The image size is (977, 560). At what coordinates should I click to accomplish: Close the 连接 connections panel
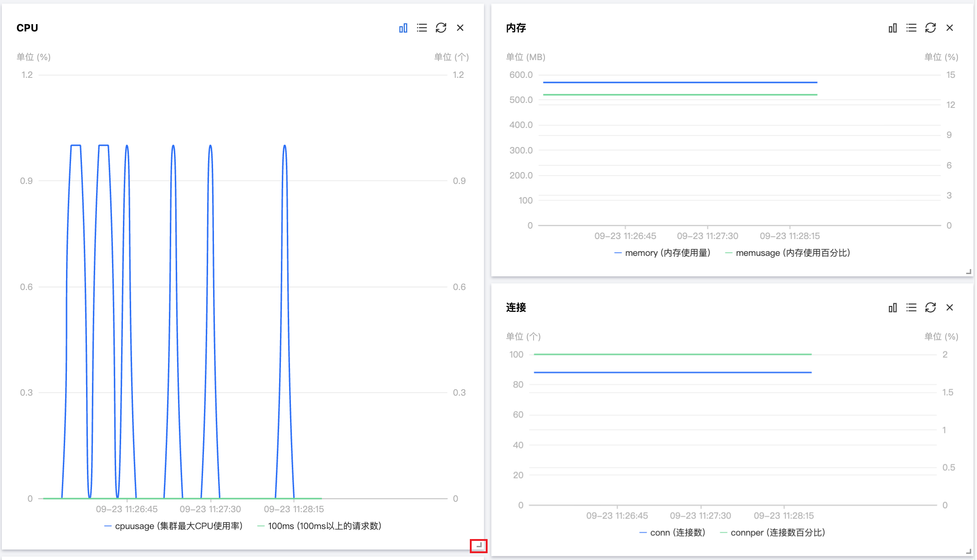[x=950, y=308]
